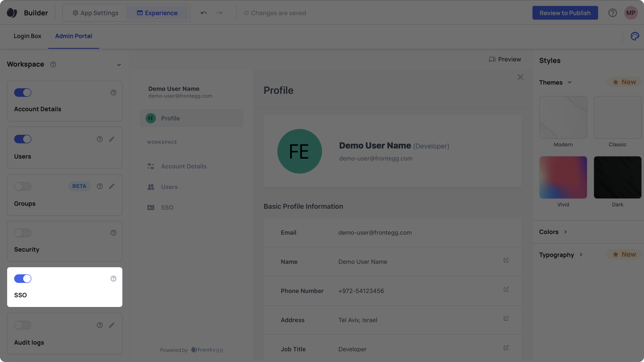This screenshot has height=362, width=644.
Task: Edit the Users section pencil icon
Action: point(112,139)
